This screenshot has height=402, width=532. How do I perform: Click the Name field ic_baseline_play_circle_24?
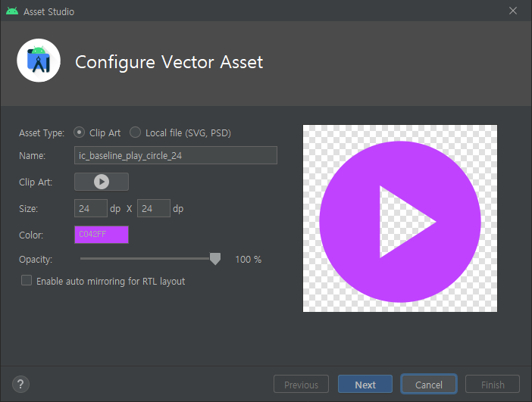click(176, 155)
